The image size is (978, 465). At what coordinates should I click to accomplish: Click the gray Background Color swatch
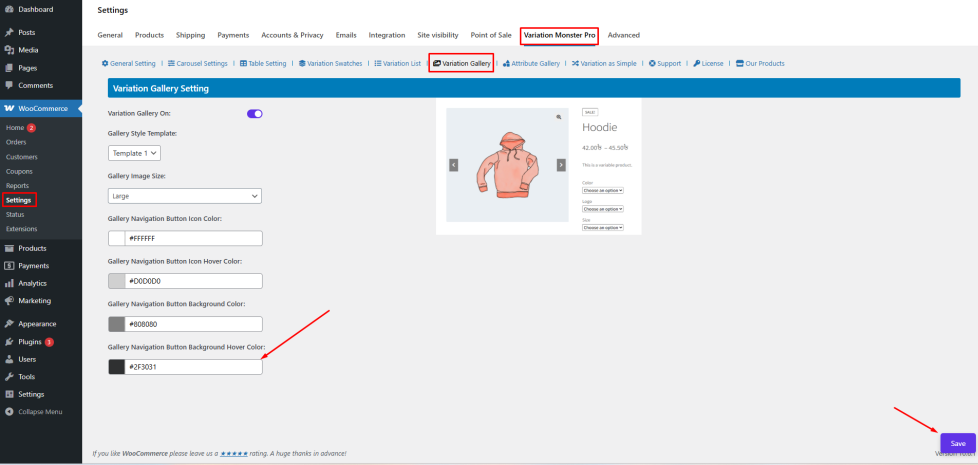point(117,324)
